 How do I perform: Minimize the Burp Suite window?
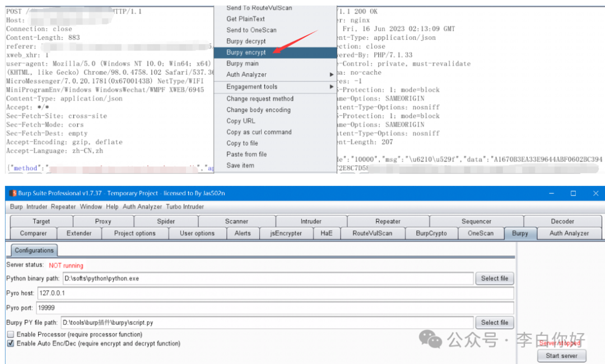pyautogui.click(x=551, y=193)
